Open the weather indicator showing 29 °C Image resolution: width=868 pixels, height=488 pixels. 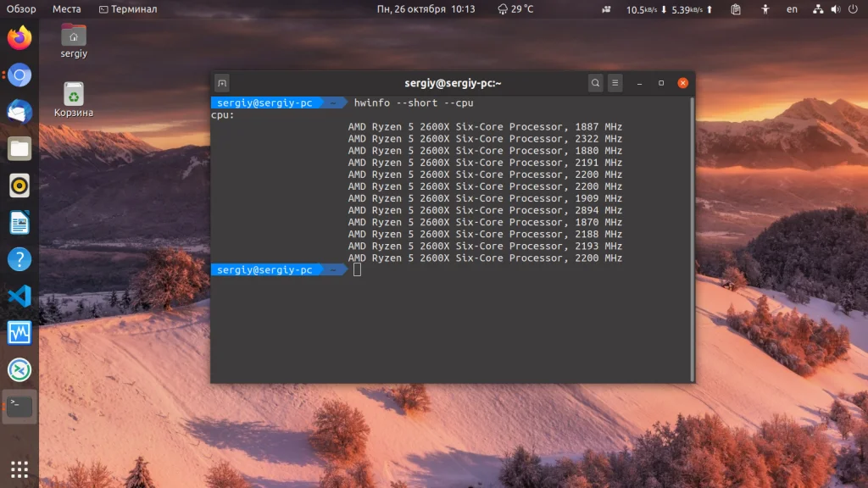pos(515,8)
